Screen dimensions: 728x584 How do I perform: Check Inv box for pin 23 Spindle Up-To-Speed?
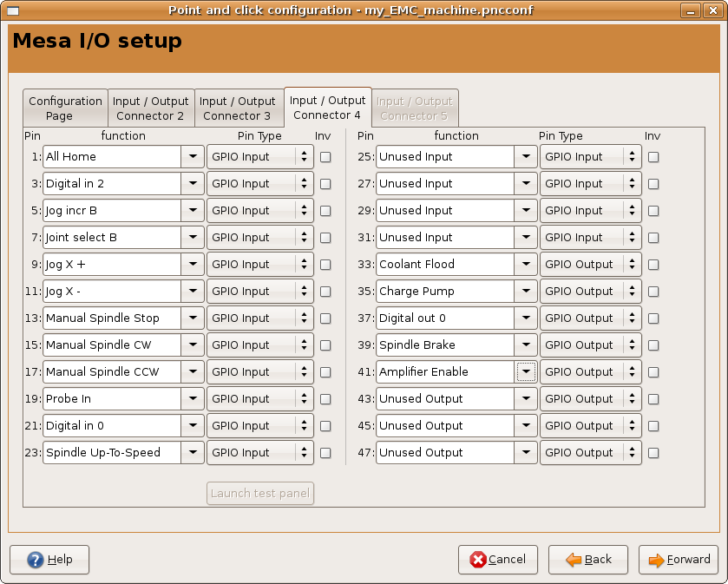click(x=325, y=453)
